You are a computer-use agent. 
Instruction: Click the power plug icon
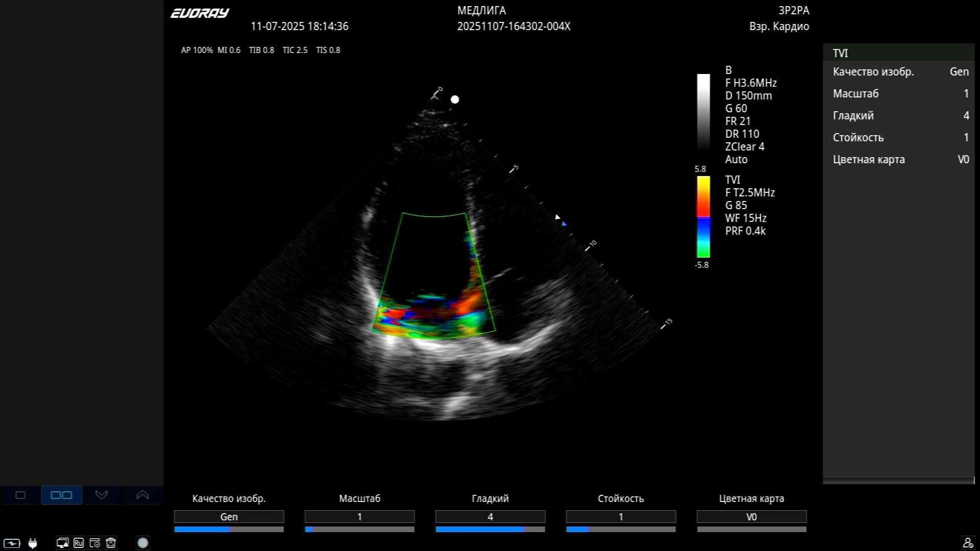[33, 543]
